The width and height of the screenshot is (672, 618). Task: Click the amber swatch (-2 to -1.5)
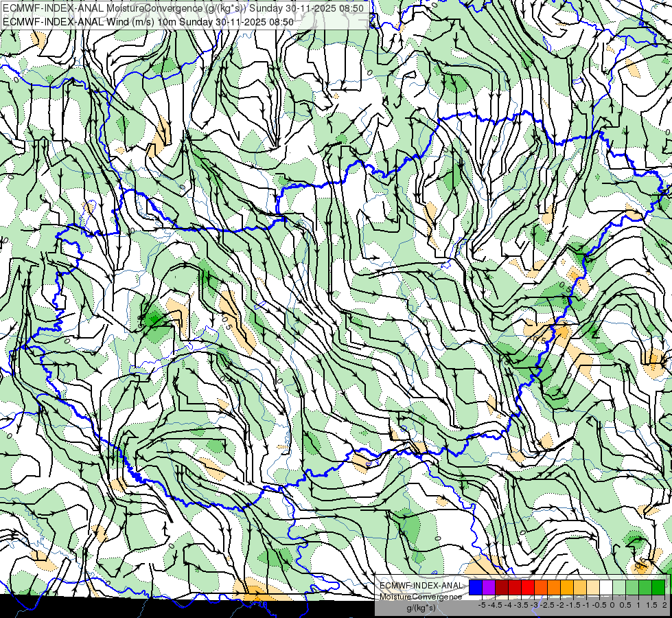pos(567,588)
